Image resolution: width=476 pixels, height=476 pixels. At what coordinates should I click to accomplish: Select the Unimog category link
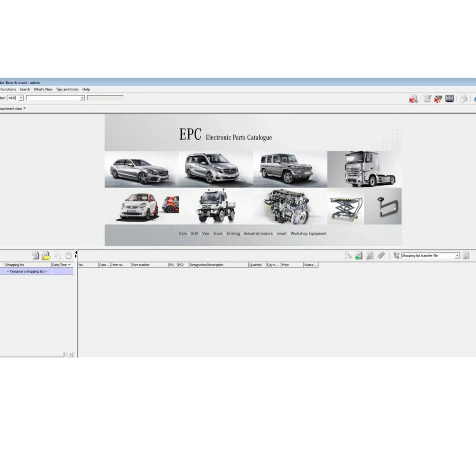tap(233, 234)
